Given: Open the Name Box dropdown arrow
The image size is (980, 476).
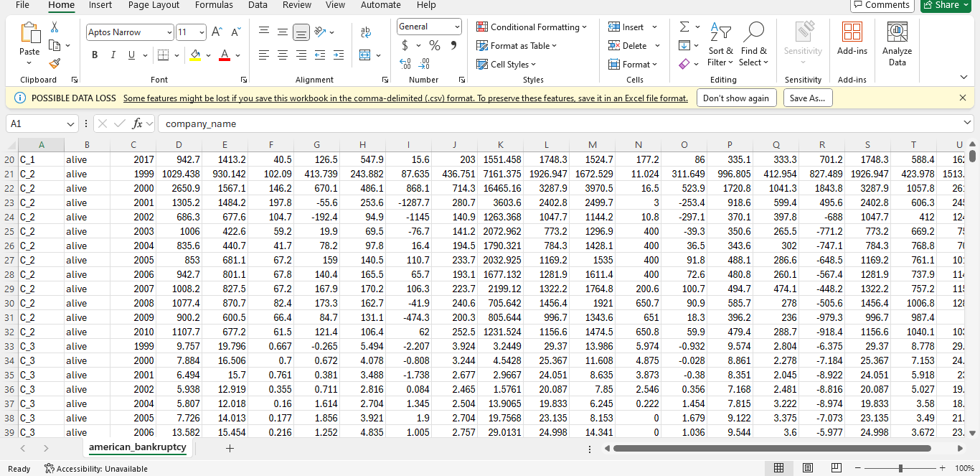Looking at the screenshot, I should pos(70,123).
